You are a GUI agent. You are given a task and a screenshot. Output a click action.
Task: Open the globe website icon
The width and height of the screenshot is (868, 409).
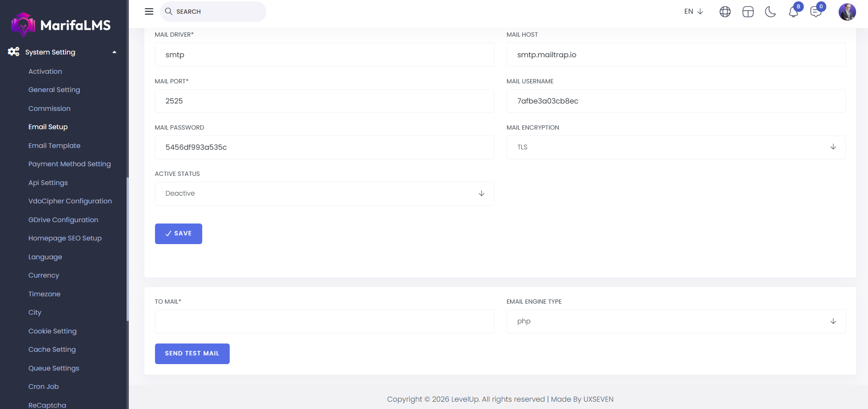pyautogui.click(x=725, y=12)
